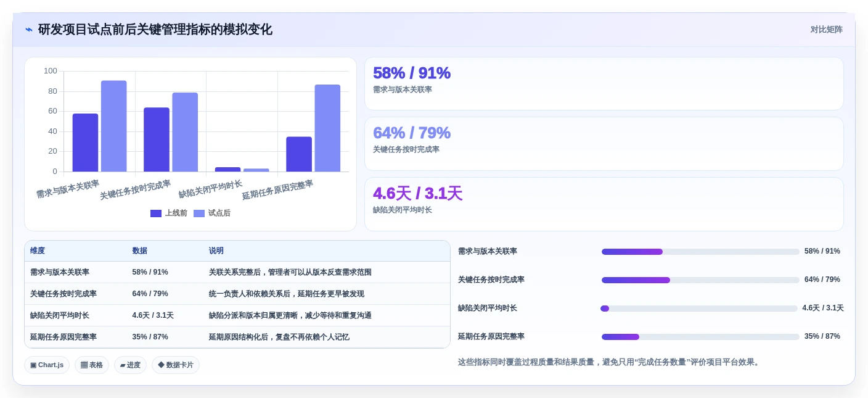
Task: Click progress value 4.6天 / 3.1天
Action: pos(823,308)
